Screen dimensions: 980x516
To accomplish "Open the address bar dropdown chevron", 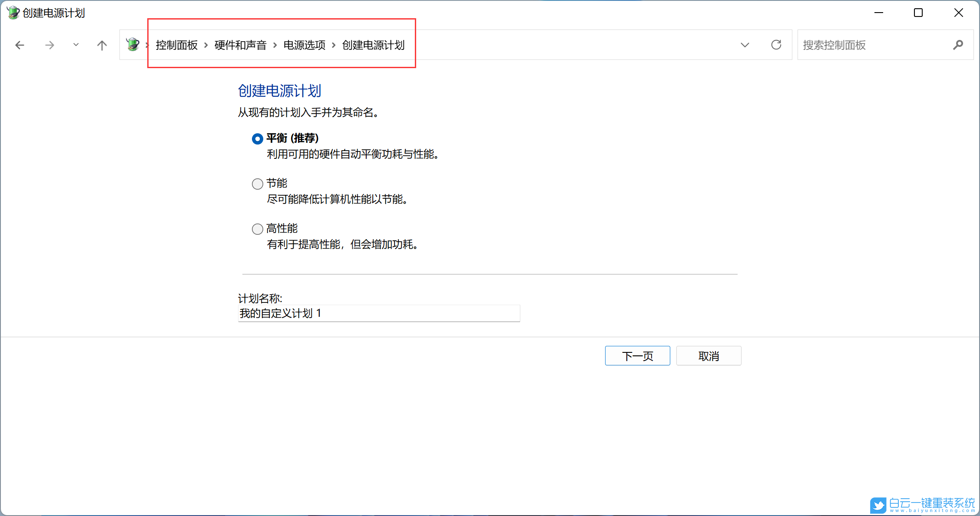I will tap(745, 45).
